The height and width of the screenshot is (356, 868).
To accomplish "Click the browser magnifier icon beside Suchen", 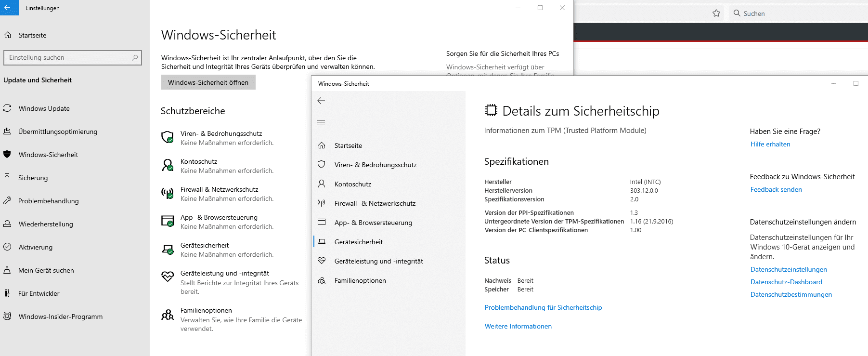I will (737, 13).
